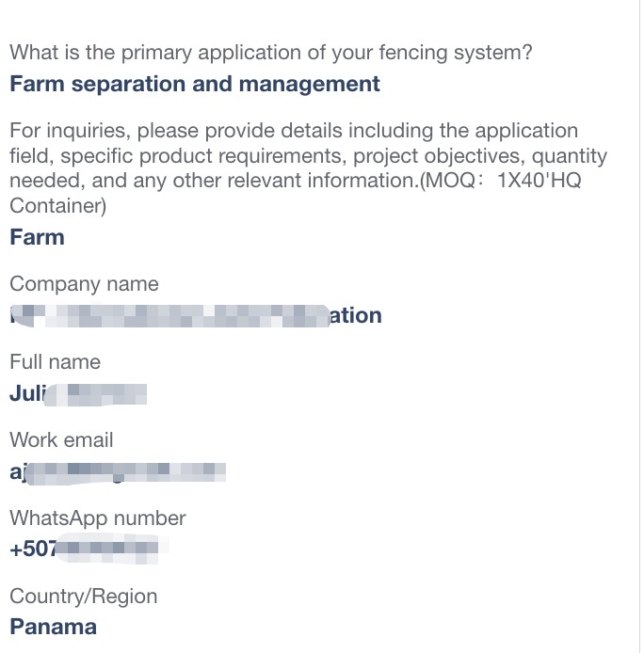Click the 'fencing system?' text in the question

[456, 53]
